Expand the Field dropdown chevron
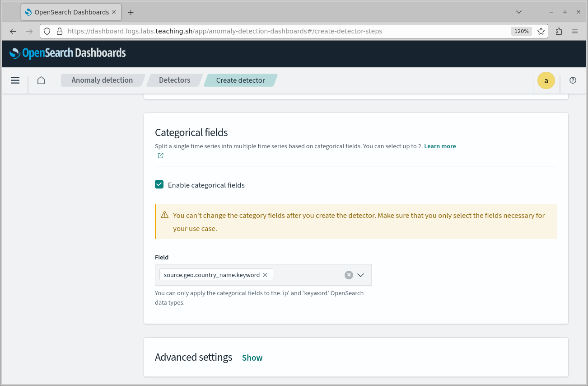The image size is (588, 386). point(360,275)
